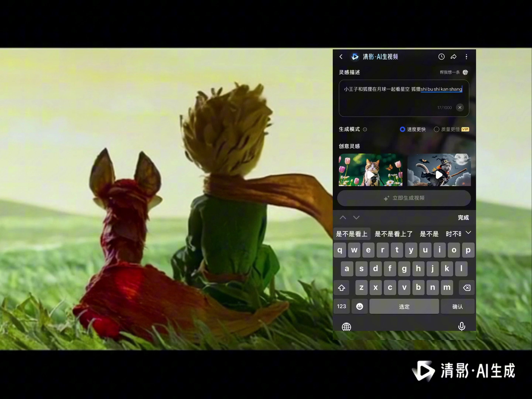Image resolution: width=532 pixels, height=399 pixels.
Task: Choose candidate 是不是
Action: [x=429, y=234]
